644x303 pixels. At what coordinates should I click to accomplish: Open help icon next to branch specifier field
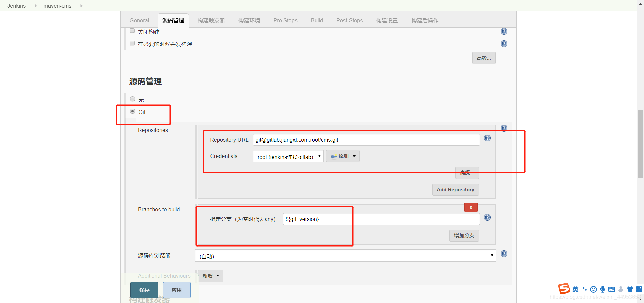click(487, 217)
